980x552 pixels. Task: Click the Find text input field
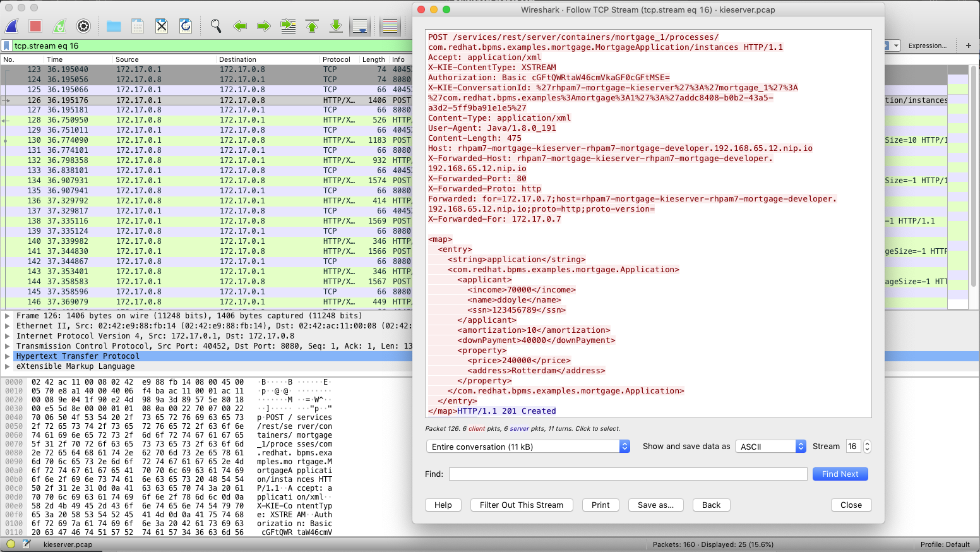pos(628,474)
